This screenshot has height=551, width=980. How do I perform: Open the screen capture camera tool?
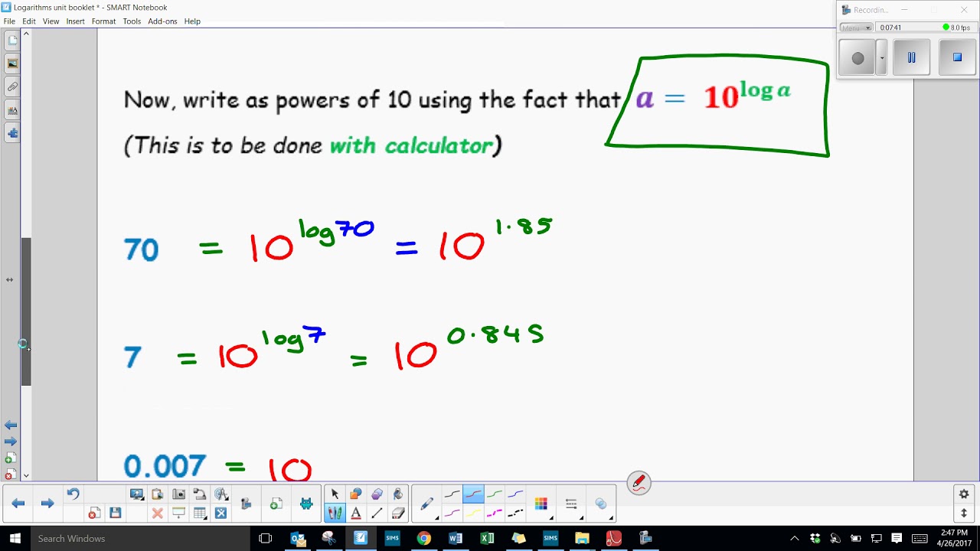[x=178, y=494]
